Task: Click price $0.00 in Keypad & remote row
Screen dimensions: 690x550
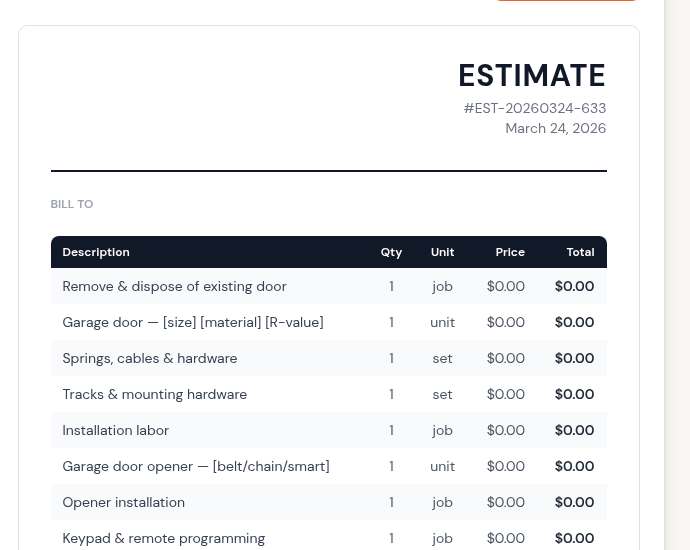Action: 506,539
